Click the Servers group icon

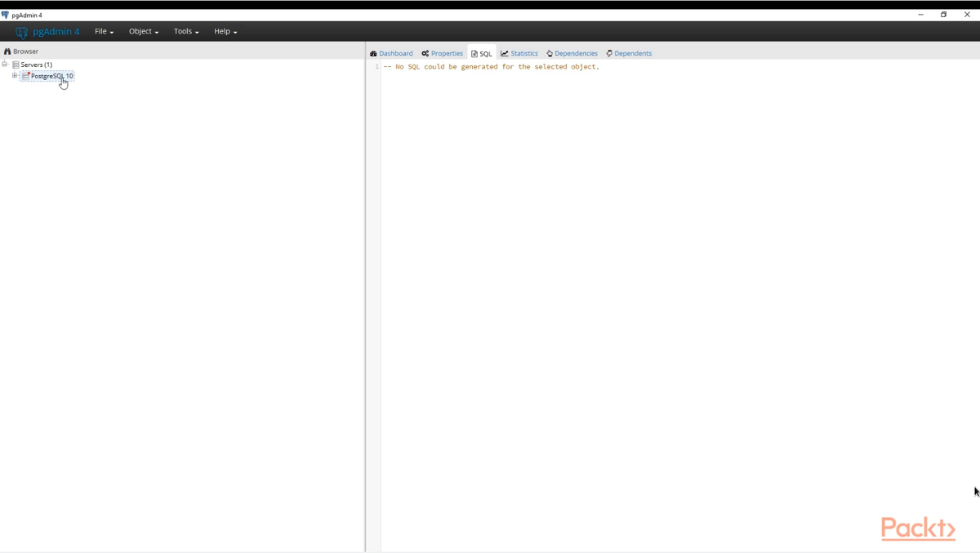(16, 65)
